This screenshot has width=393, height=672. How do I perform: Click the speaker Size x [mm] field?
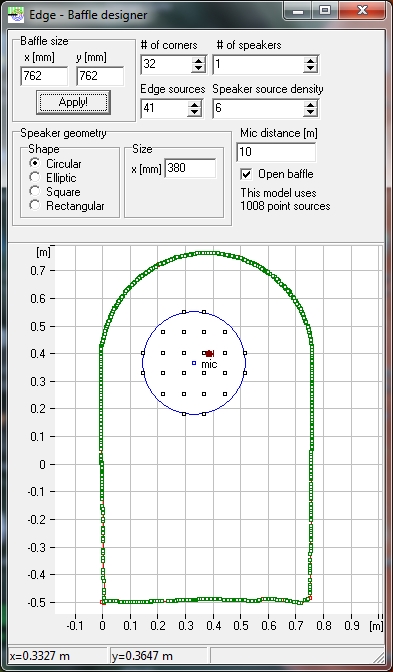click(190, 168)
